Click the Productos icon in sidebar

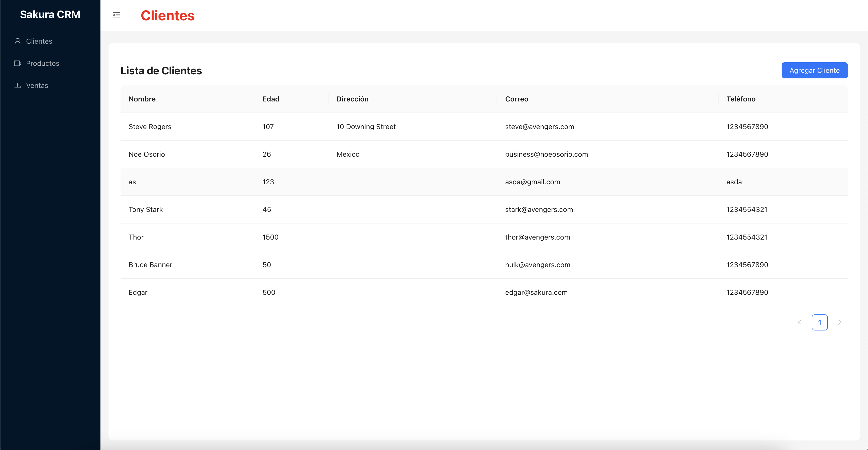point(18,63)
